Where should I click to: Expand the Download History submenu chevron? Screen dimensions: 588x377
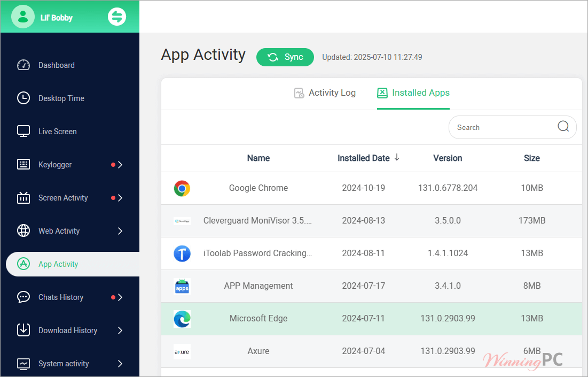[x=120, y=330]
